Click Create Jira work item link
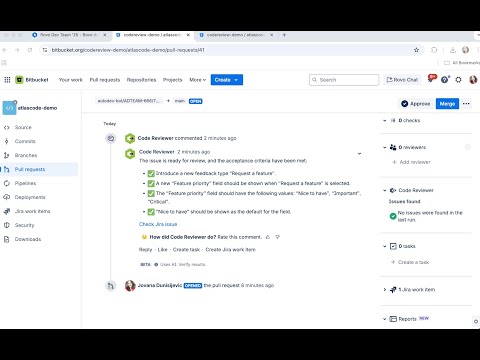The image size is (480, 360). (230, 249)
